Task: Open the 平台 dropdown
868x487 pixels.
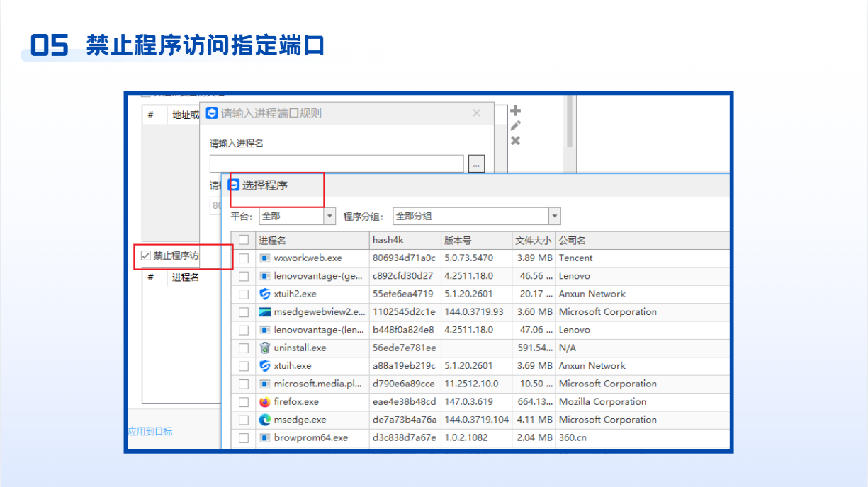Action: 329,217
